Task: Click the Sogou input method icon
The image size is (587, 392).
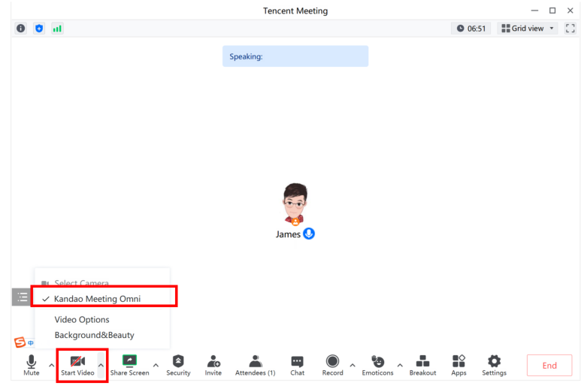Action: coord(20,342)
